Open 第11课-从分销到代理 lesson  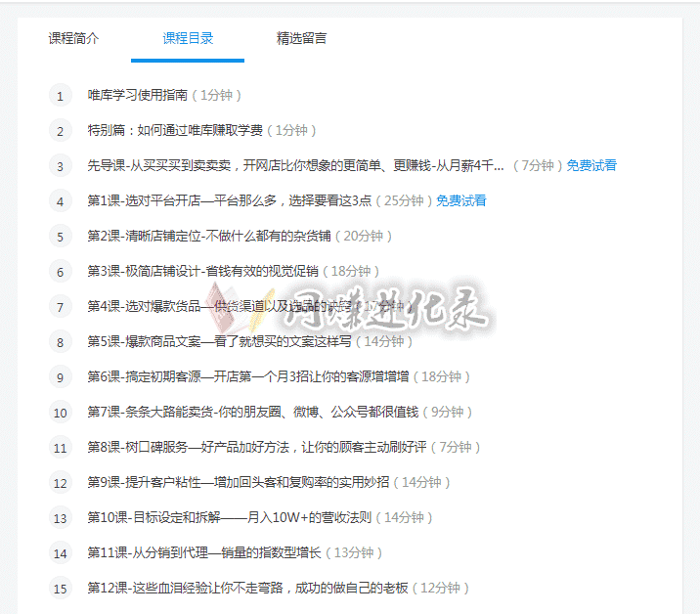pyautogui.click(x=204, y=552)
